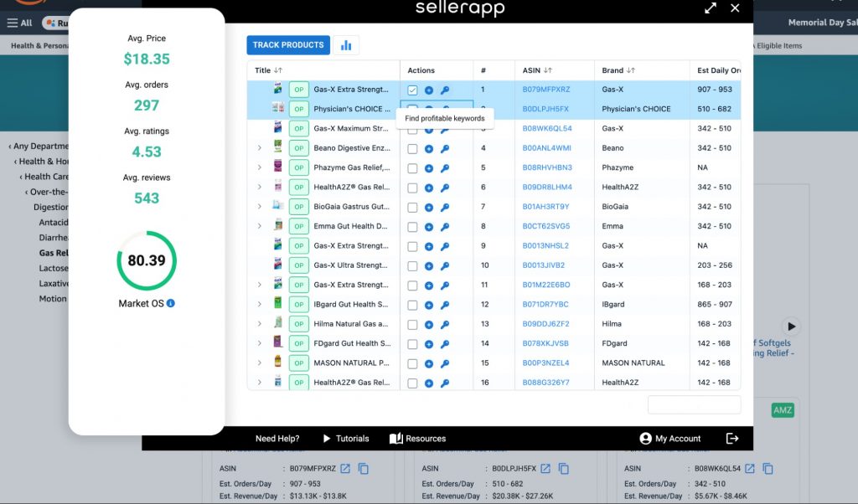Open Resources in the footer bar
The width and height of the screenshot is (858, 504).
(417, 439)
